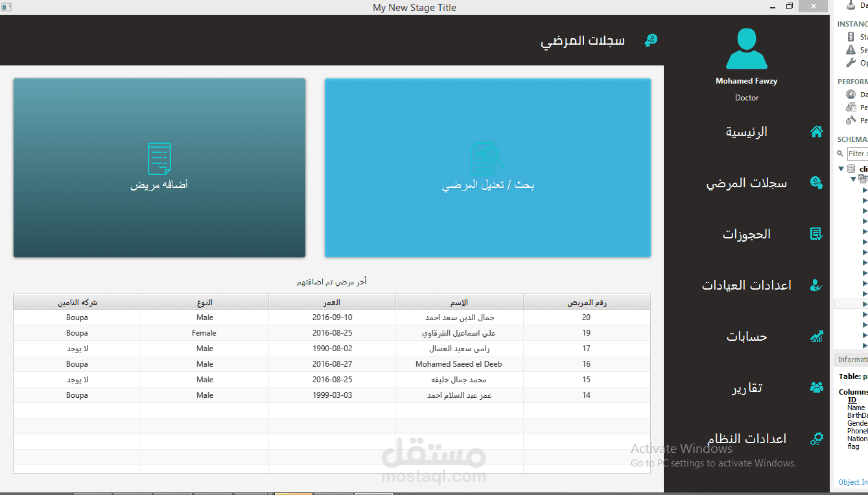This screenshot has width=868, height=495.
Task: Click the Dashboard icon under PERFORMANCE in Workbench
Action: (851, 95)
